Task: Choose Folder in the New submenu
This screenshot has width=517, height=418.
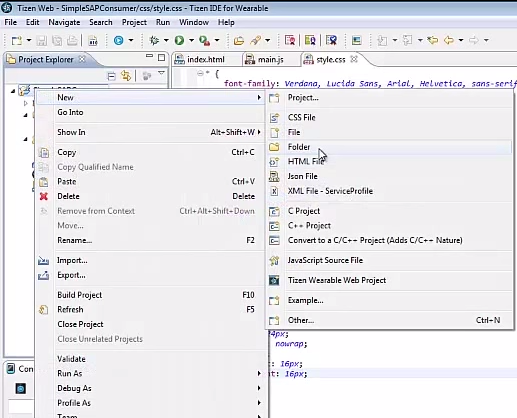Action: (x=389, y=147)
